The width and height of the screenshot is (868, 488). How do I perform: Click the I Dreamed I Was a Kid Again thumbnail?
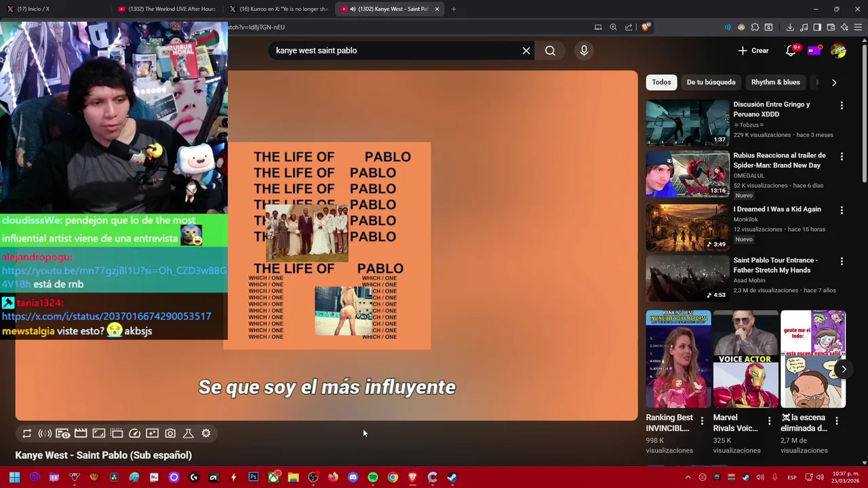coord(688,228)
